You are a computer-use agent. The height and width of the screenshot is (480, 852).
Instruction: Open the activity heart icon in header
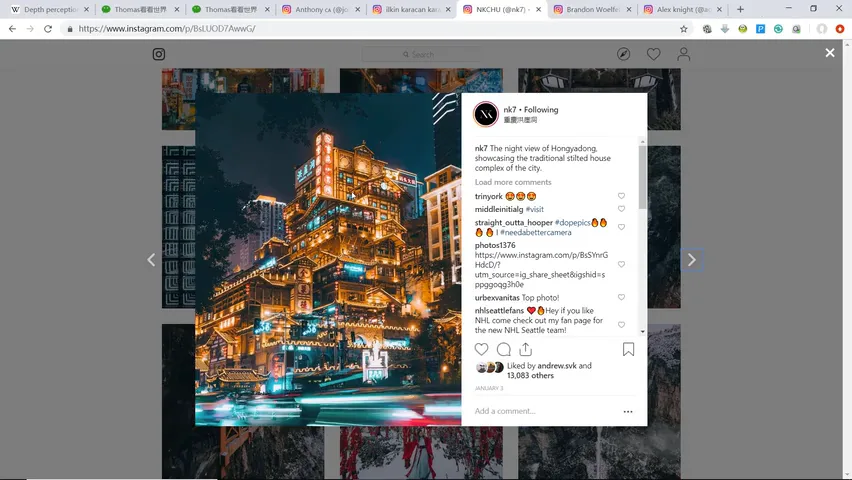tap(653, 54)
